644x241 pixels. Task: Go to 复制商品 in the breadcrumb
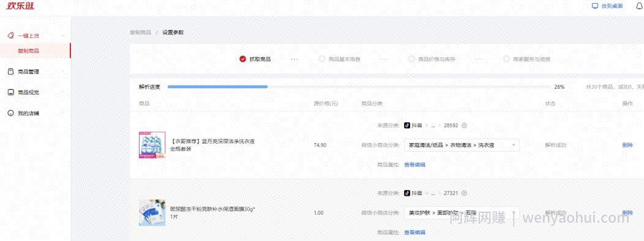[140, 32]
